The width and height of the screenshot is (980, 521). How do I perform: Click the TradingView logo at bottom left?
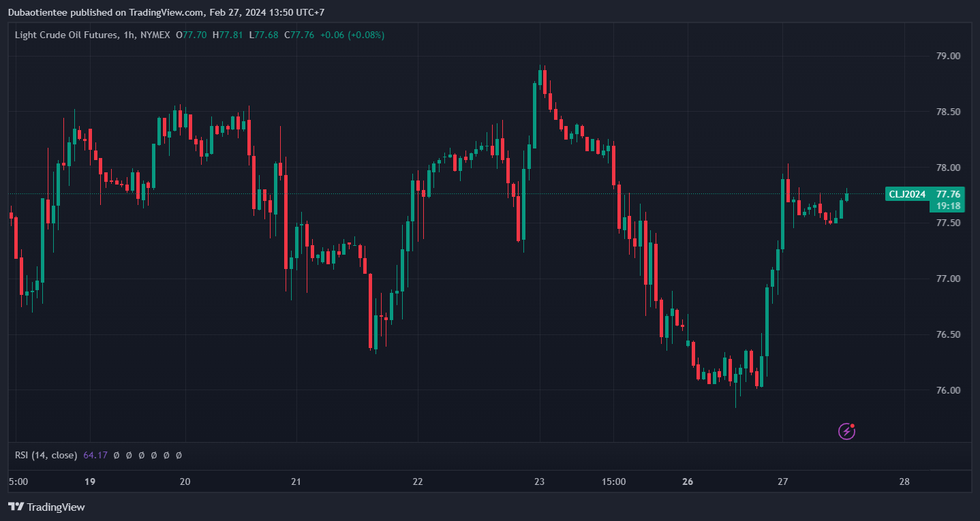click(46, 507)
